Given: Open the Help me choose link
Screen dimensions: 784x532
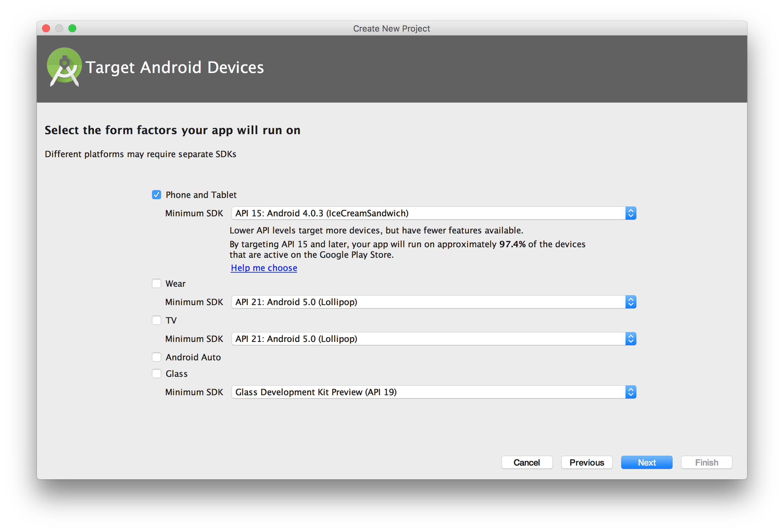Looking at the screenshot, I should point(264,268).
